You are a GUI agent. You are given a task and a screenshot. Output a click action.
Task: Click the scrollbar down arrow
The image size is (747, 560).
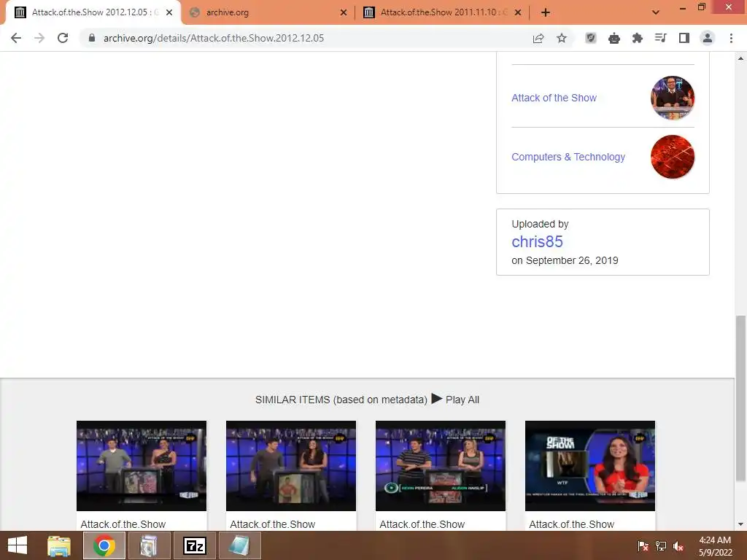point(740,524)
